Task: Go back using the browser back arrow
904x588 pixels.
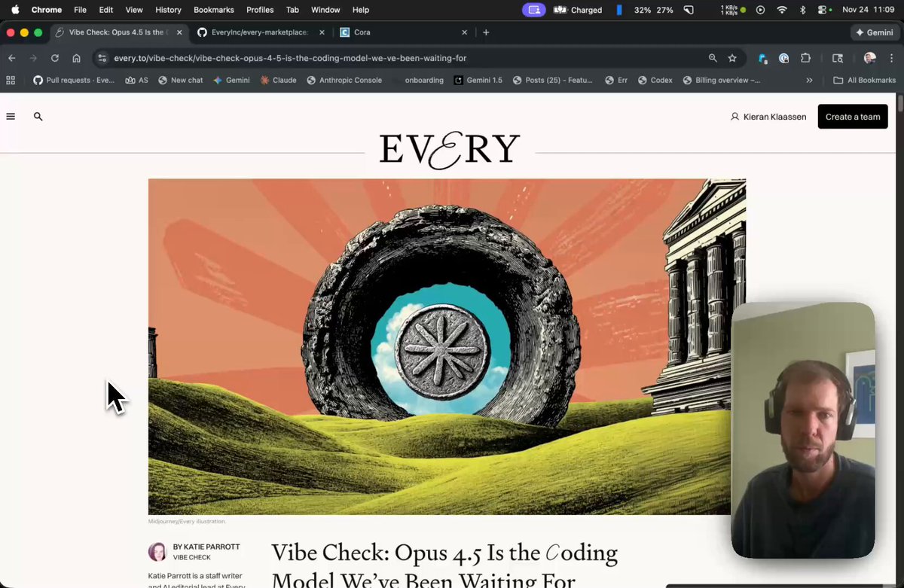Action: (12, 58)
